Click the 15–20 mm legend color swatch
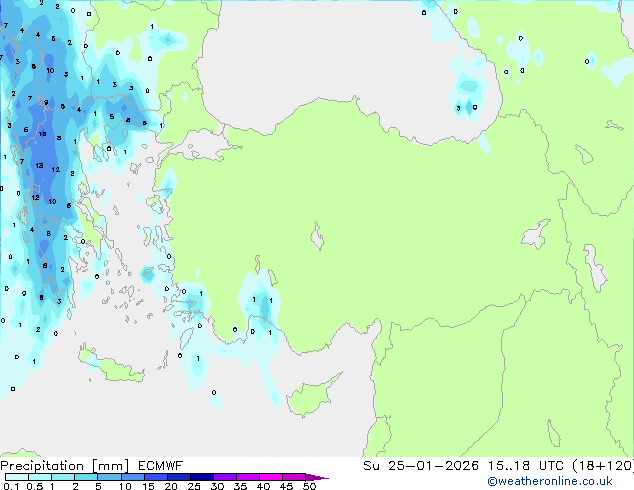 (x=156, y=477)
